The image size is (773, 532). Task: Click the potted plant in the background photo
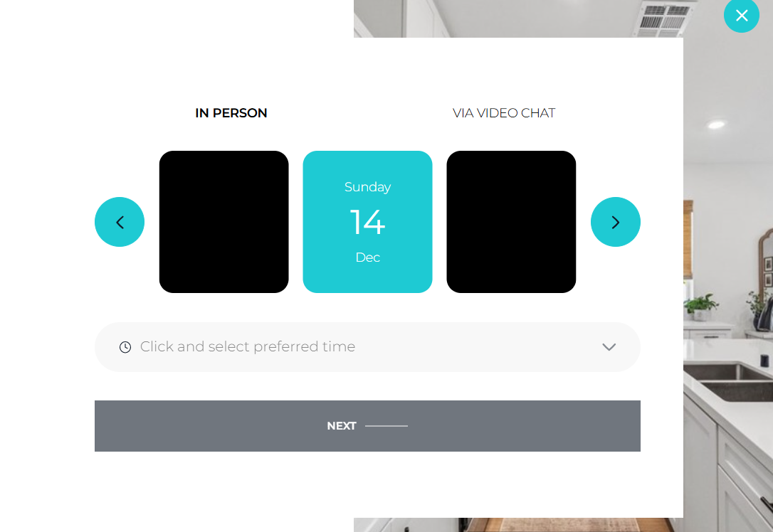tap(701, 306)
